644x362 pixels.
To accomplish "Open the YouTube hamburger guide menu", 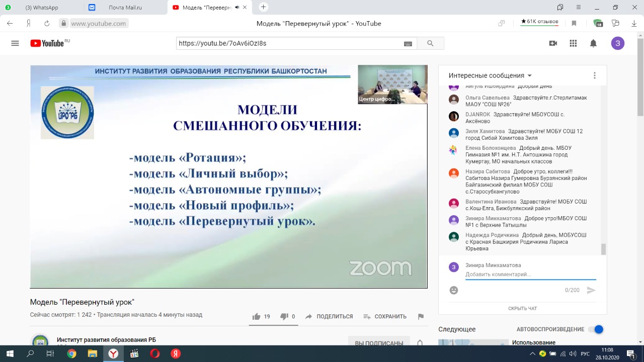I will point(15,43).
